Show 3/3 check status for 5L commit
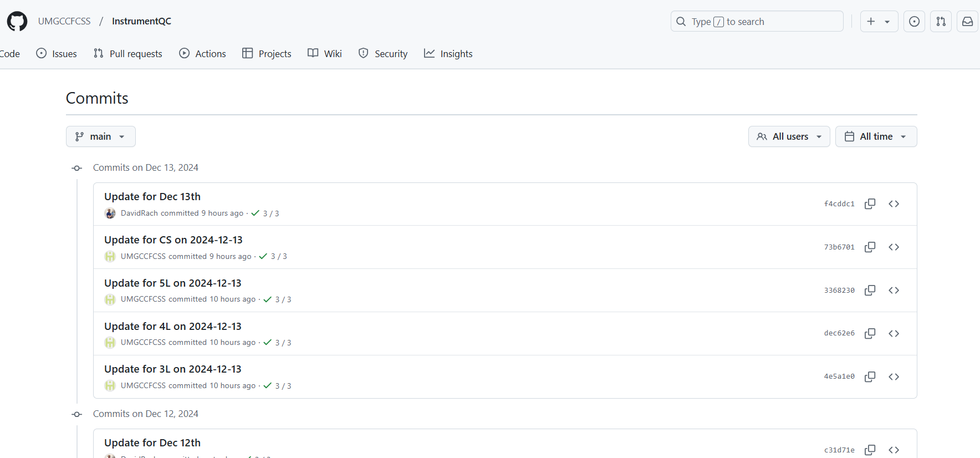 pos(278,299)
